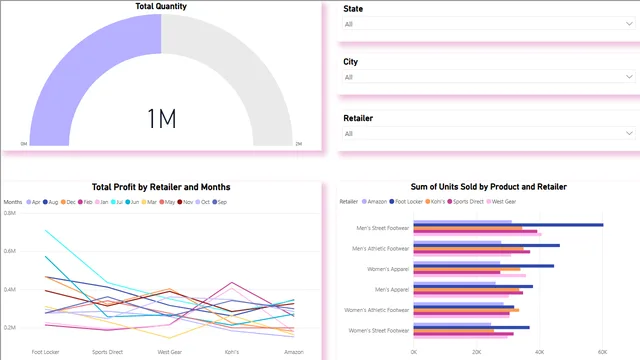Viewport: 640px width, 360px height.
Task: Select Foot Locker bar for Men's Athletic Footwear
Action: point(487,245)
